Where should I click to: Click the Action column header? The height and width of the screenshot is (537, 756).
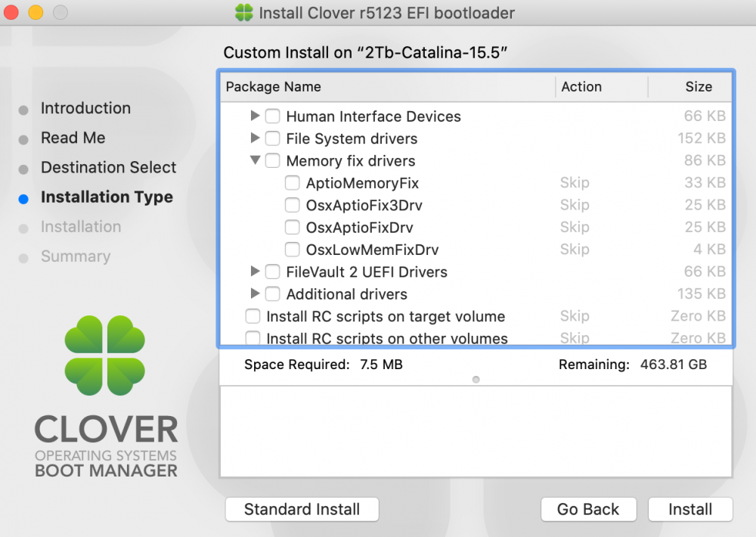(x=601, y=87)
